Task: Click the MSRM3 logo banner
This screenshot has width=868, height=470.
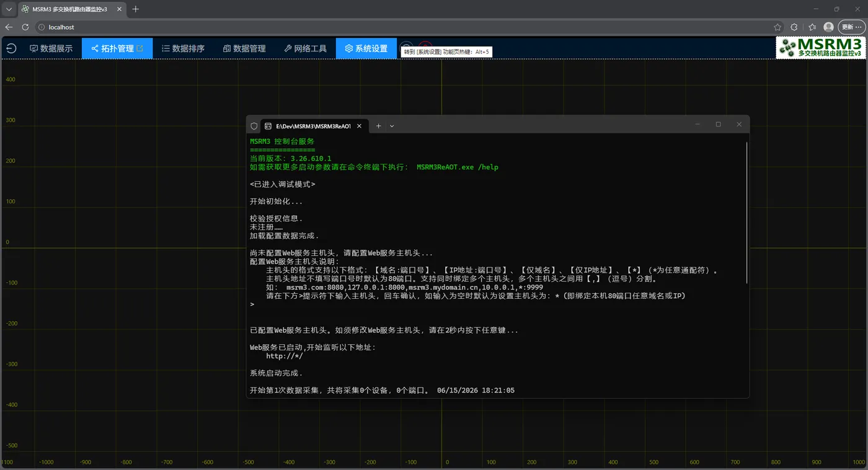Action: click(821, 48)
